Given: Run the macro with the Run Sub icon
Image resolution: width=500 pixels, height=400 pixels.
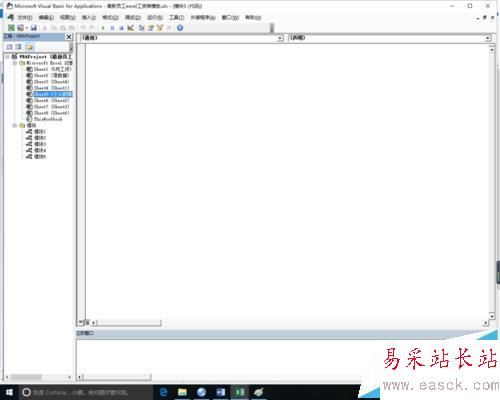Looking at the screenshot, I should 103,28.
